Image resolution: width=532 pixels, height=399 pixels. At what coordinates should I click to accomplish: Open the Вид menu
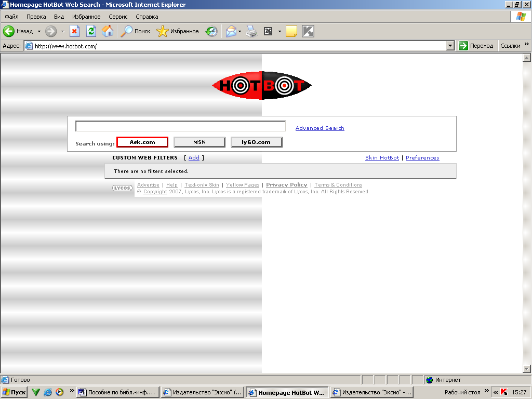[x=59, y=17]
